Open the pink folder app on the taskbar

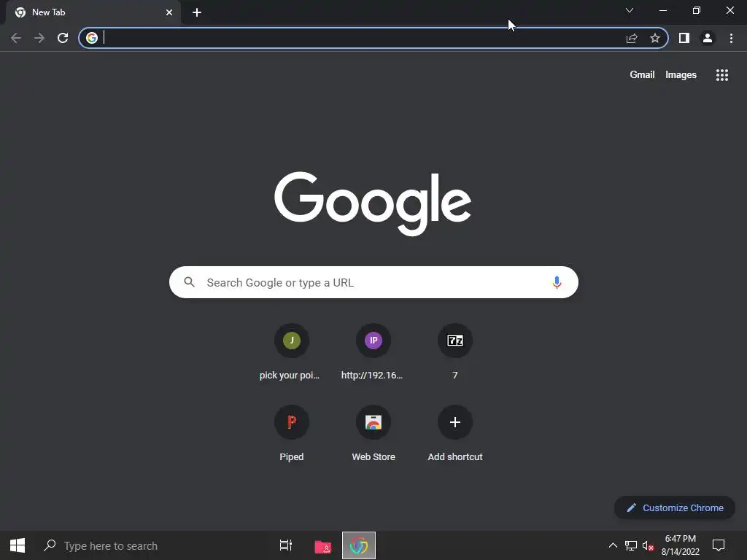[x=323, y=545]
